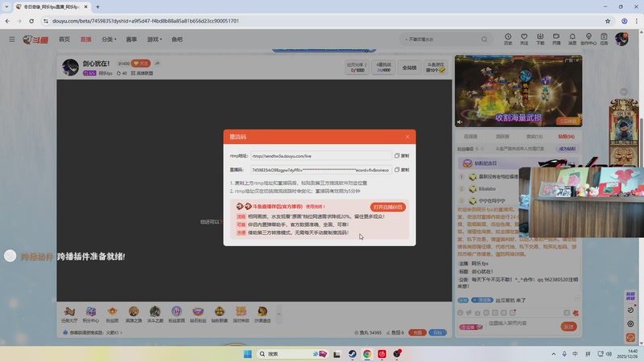The width and height of the screenshot is (644, 362).
Task: Open the 赛事 events menu
Action: click(131, 39)
